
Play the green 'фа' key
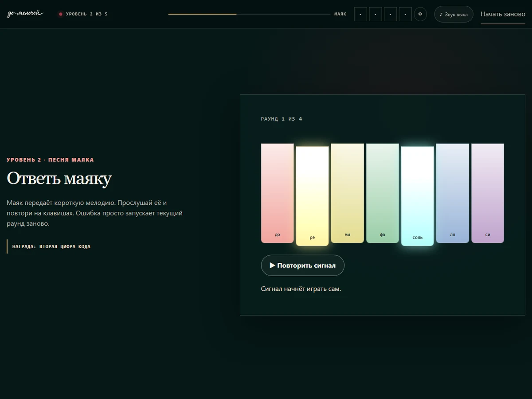click(383, 193)
